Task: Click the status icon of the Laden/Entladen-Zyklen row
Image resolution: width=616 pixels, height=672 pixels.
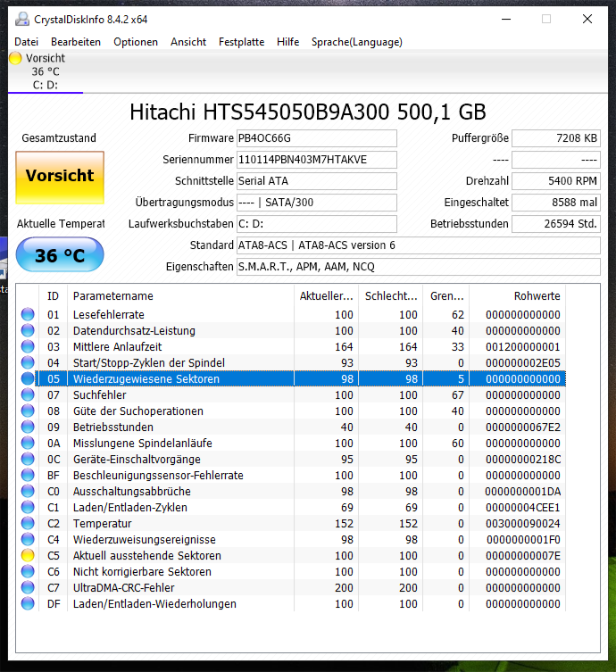Action: click(28, 507)
